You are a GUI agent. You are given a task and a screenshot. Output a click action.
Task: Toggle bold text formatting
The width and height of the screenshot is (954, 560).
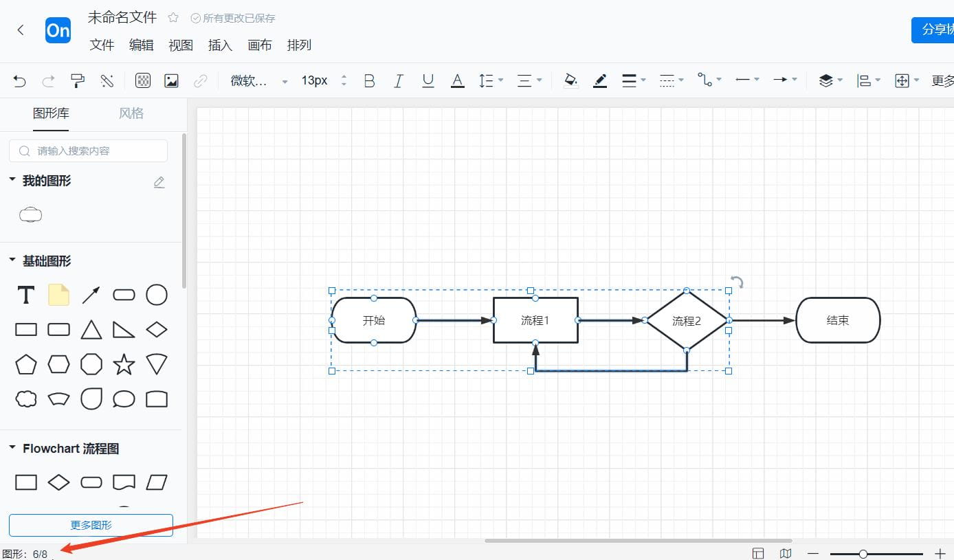coord(369,80)
